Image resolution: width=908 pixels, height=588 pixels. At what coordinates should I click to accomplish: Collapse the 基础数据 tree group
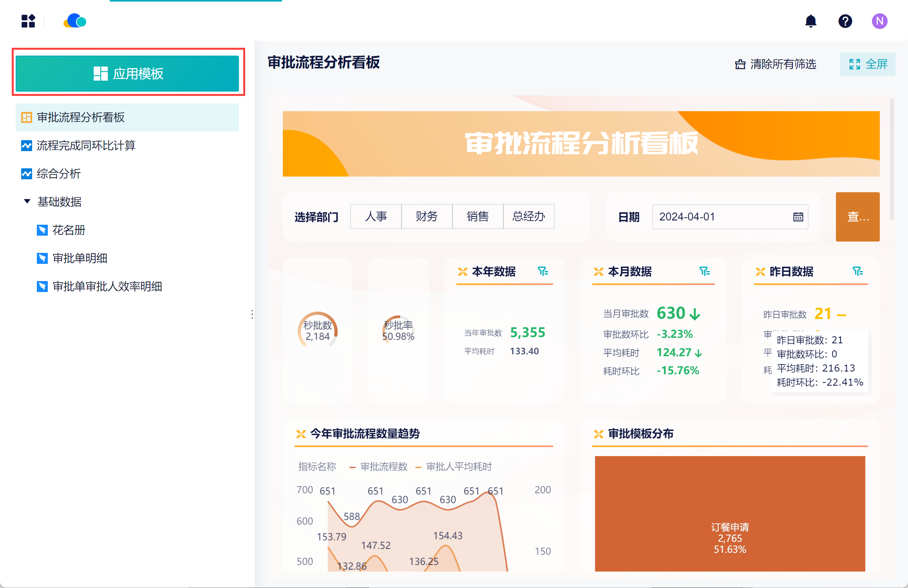click(x=27, y=202)
